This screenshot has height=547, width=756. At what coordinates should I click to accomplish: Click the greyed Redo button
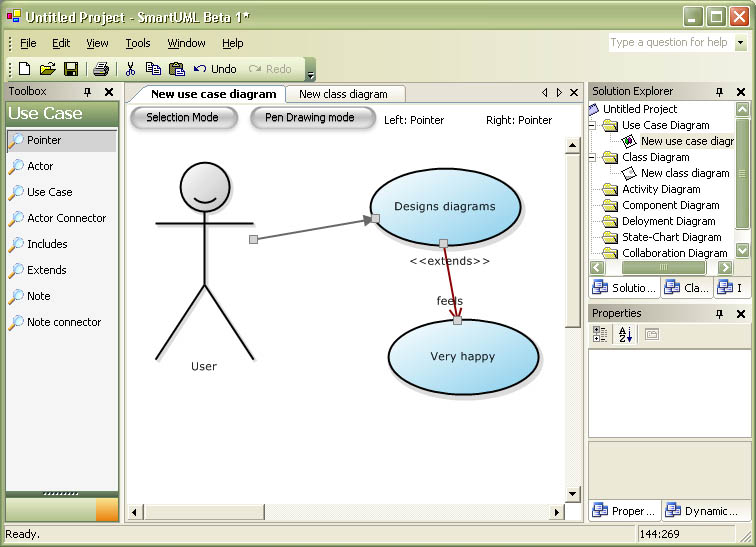(x=270, y=69)
